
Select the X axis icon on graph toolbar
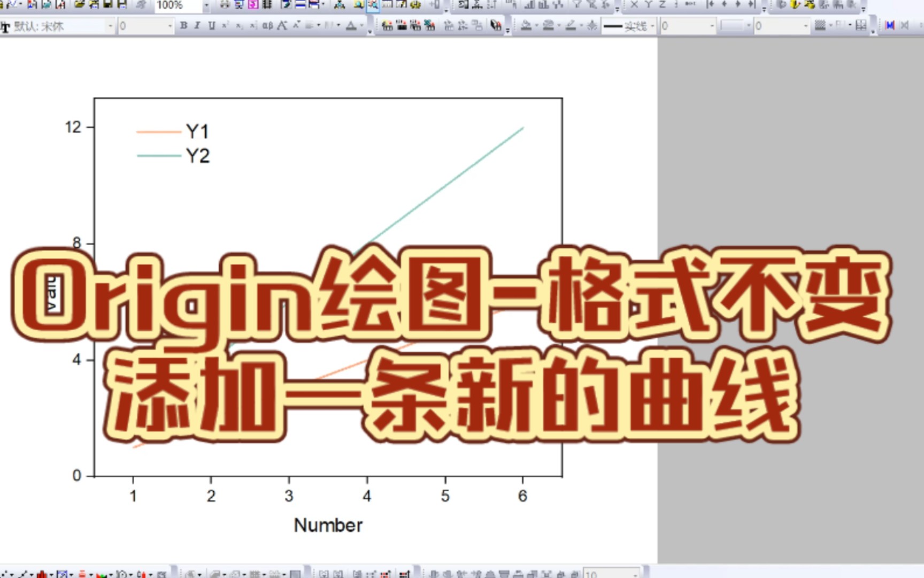coord(634,7)
